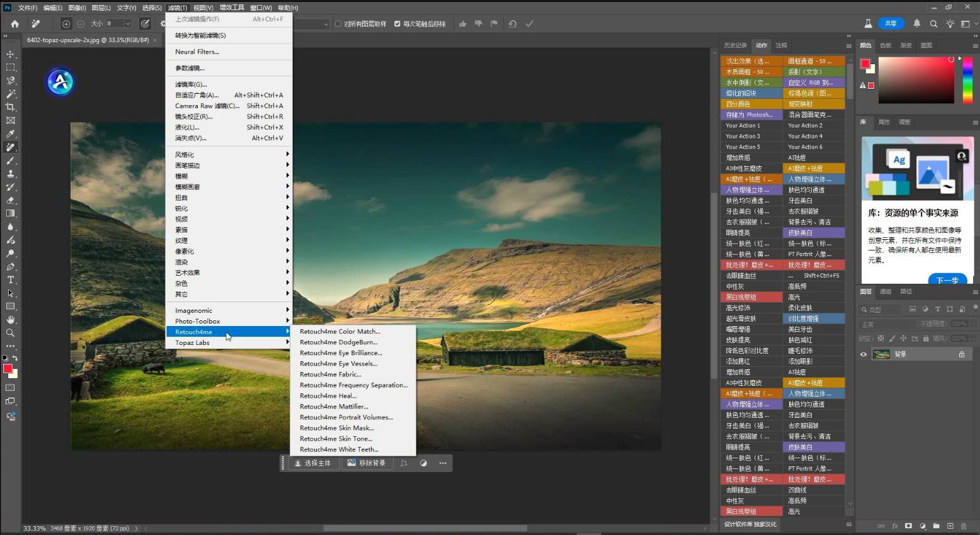This screenshot has width=980, height=535.
Task: Uncheck 每次笔触后移除 checkbox
Action: coord(397,24)
